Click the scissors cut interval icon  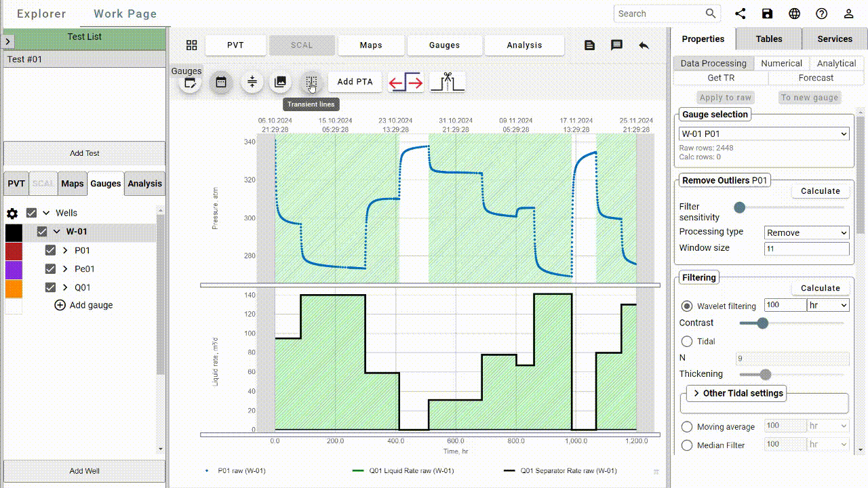[447, 83]
